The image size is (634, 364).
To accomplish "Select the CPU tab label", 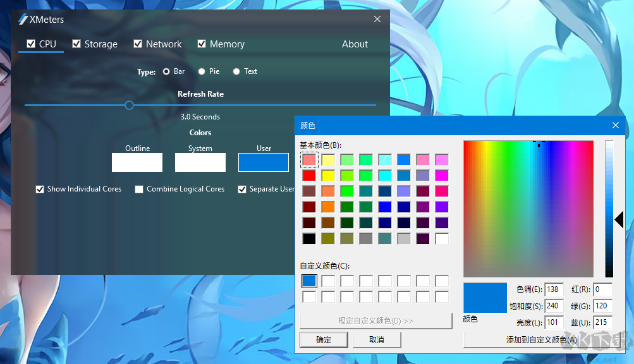I will 47,44.
